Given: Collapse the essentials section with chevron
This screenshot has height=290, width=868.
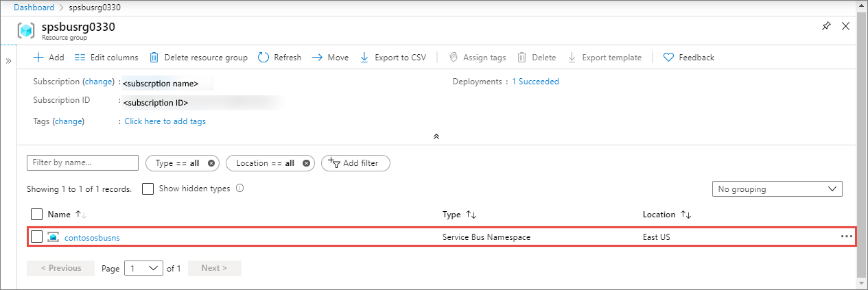Looking at the screenshot, I should [436, 137].
